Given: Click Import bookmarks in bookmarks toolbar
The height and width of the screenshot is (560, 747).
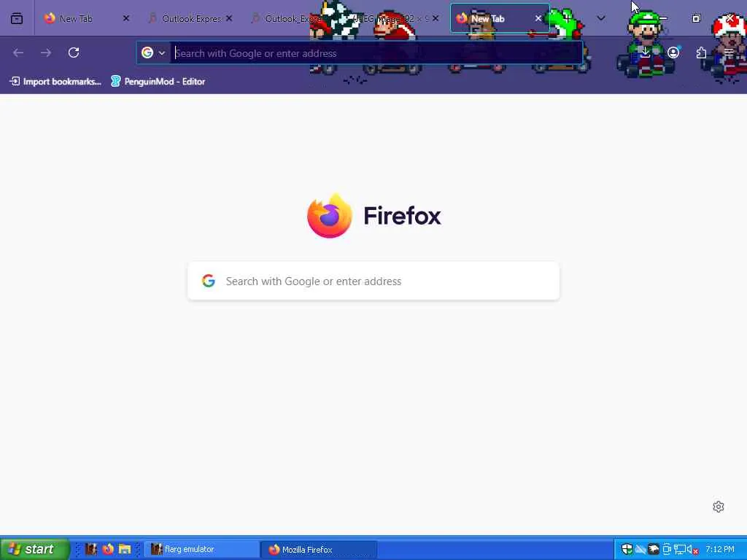Looking at the screenshot, I should coord(55,82).
